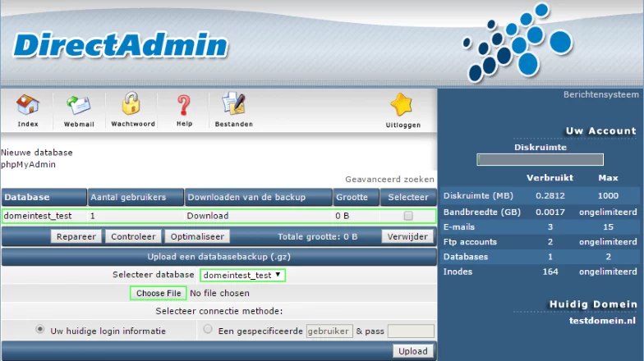Click the 'Diskruimte (MB)' row label

click(478, 195)
